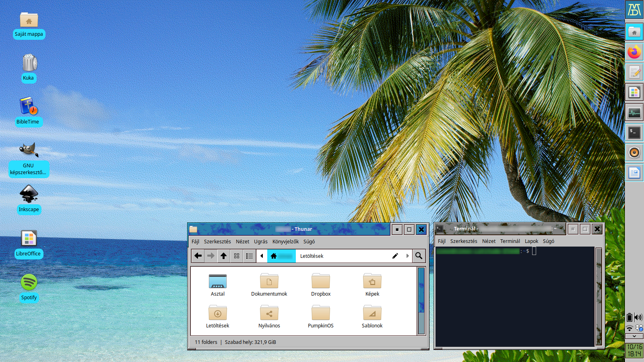Select the Dokumentumok folder in Thunar
The width and height of the screenshot is (644, 362).
pos(269,285)
